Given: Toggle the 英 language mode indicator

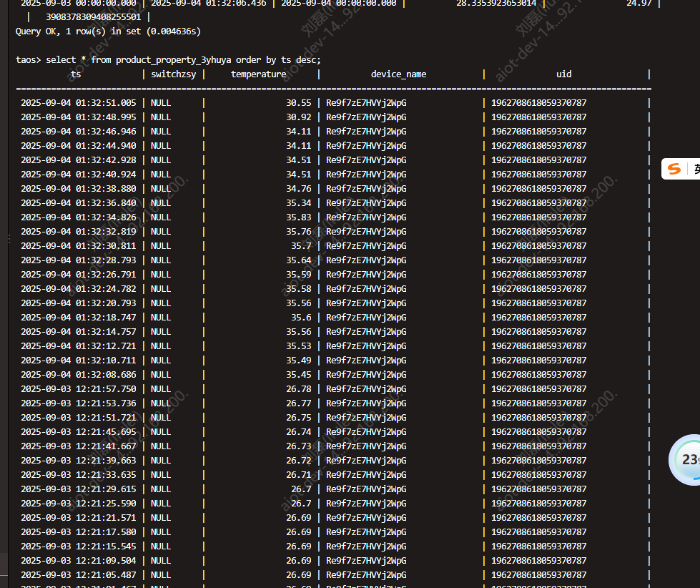Looking at the screenshot, I should coord(695,169).
